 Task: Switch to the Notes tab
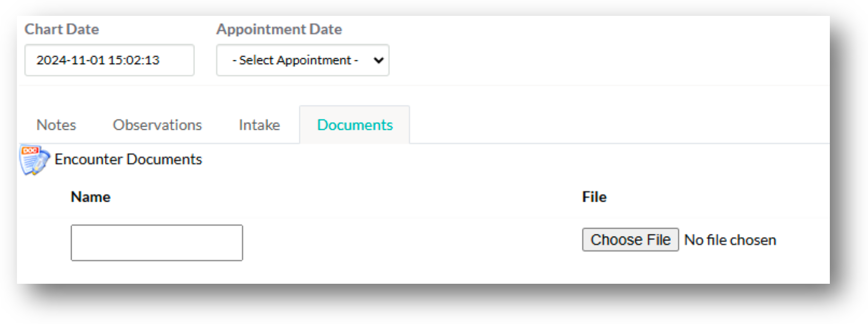(x=56, y=125)
